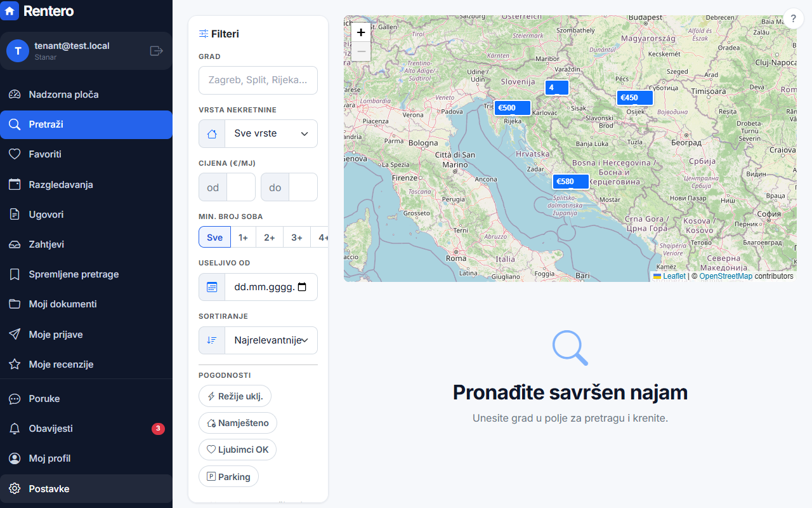The image size is (812, 508).
Task: Click the maximum price 'do' input
Action: [303, 187]
